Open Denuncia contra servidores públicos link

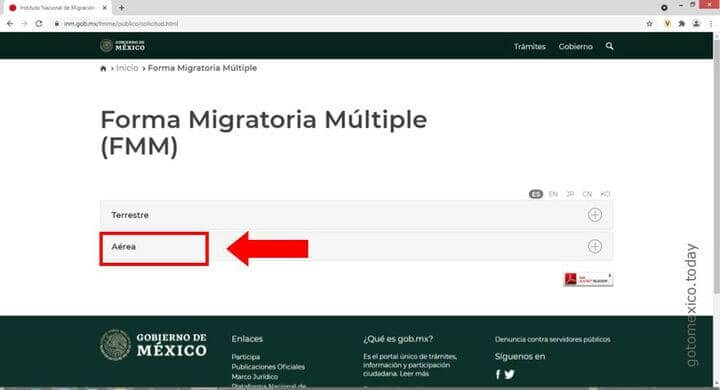point(553,339)
